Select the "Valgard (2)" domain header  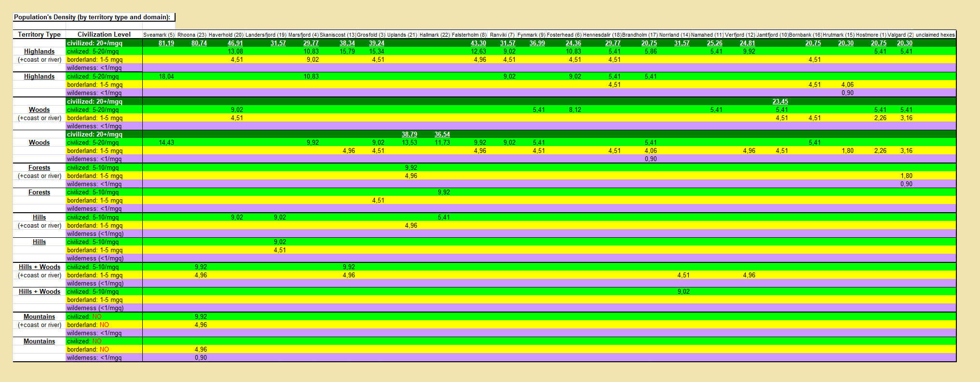pyautogui.click(x=900, y=35)
